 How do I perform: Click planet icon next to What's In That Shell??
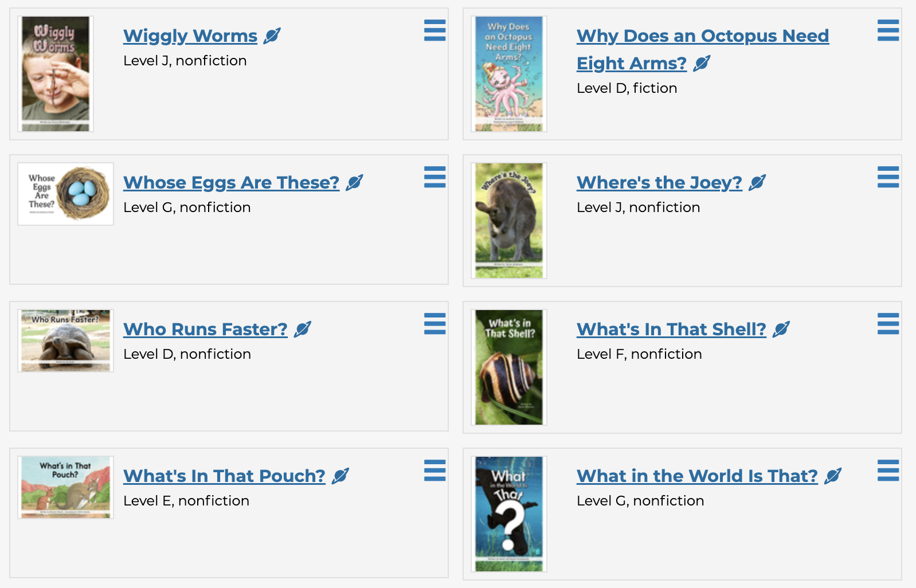point(781,330)
